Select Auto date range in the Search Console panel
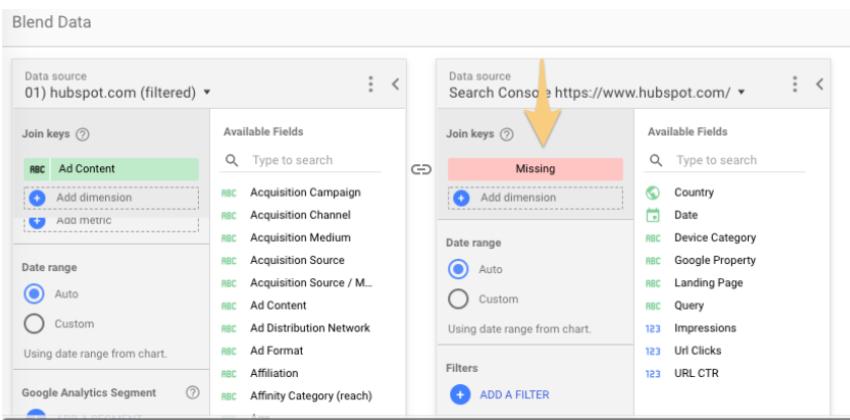 click(459, 269)
